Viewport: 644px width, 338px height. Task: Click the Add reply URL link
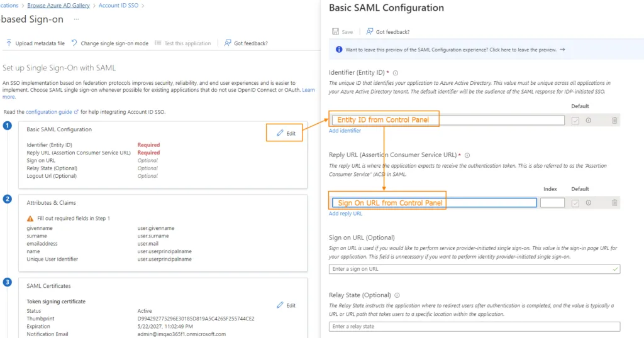click(x=345, y=214)
